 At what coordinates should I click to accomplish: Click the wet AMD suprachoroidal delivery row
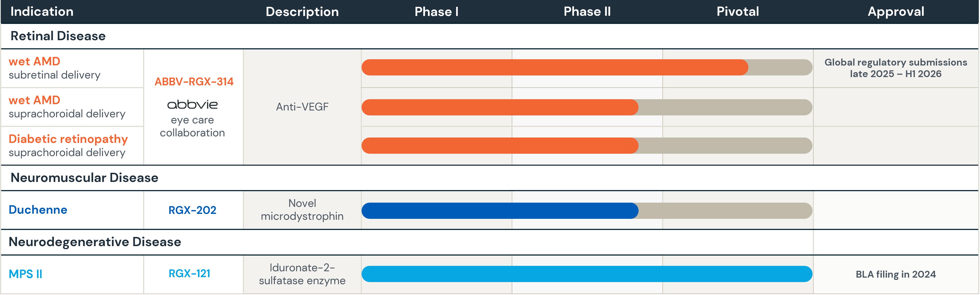point(67,107)
